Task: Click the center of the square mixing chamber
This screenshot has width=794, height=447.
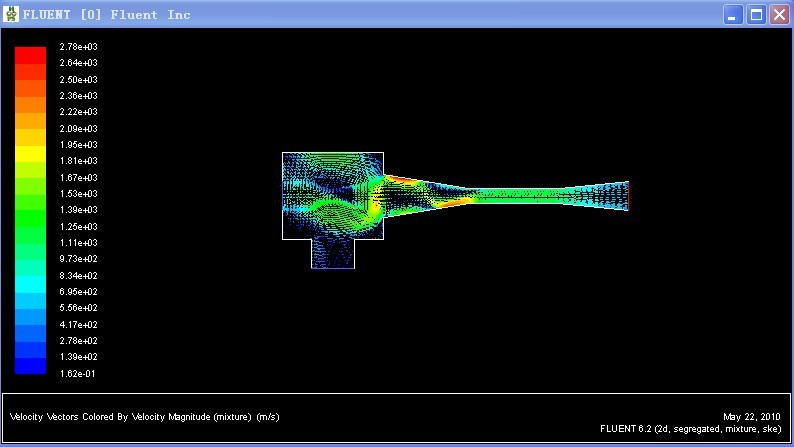Action: click(x=333, y=196)
